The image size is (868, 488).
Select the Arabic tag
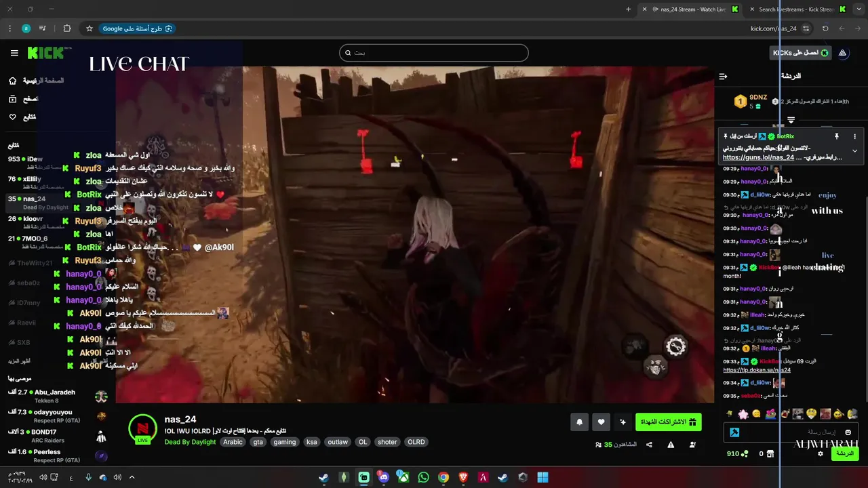[233, 442]
